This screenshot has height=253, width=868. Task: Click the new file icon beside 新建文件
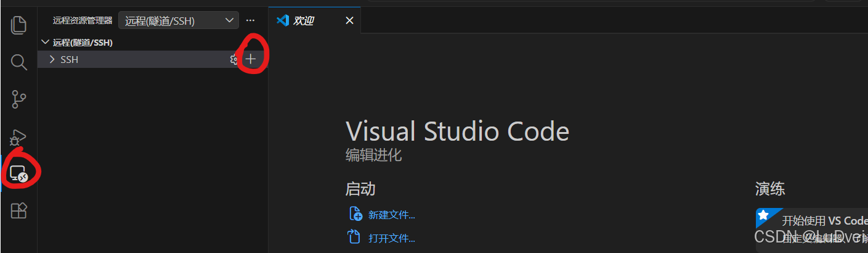coord(355,214)
